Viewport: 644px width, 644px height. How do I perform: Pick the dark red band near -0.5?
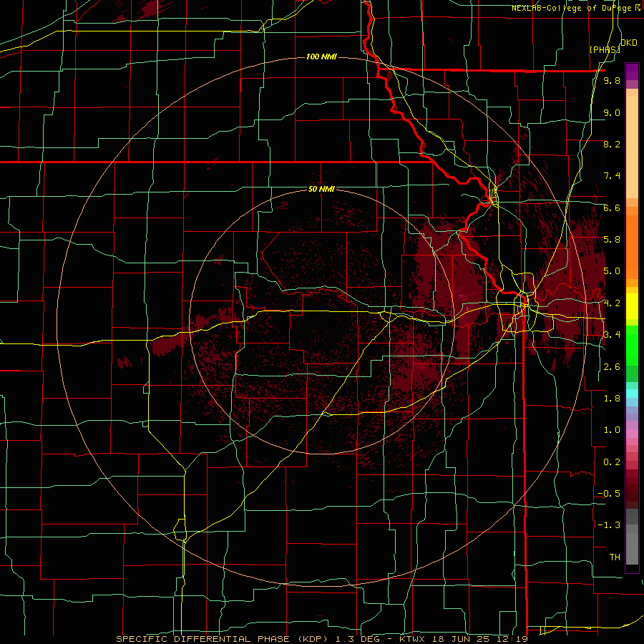coord(632,493)
